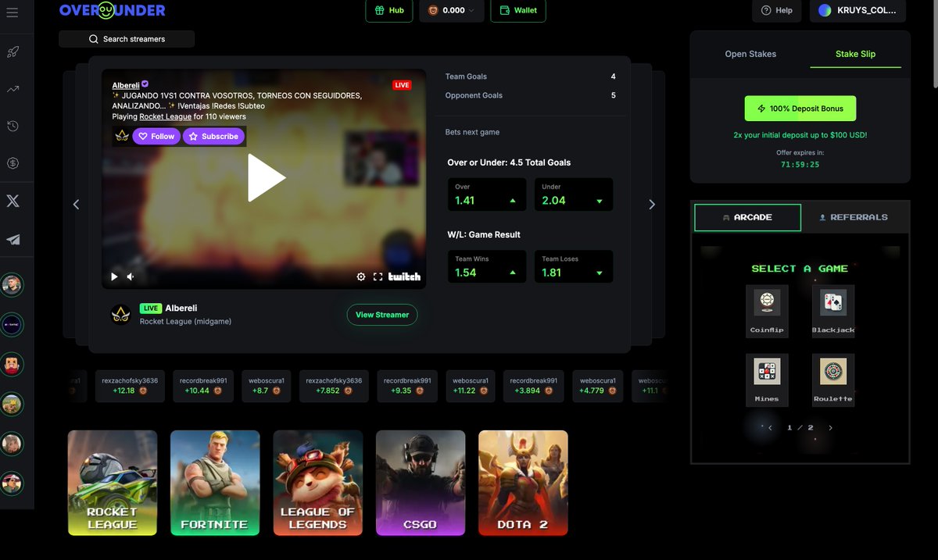Go to the previous arcade page
The width and height of the screenshot is (938, 560).
click(770, 428)
